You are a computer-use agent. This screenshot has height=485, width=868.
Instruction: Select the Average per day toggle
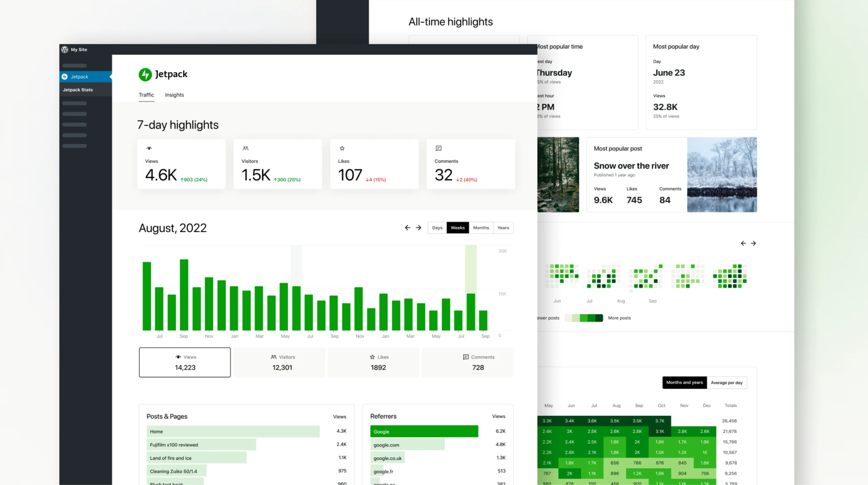[727, 383]
